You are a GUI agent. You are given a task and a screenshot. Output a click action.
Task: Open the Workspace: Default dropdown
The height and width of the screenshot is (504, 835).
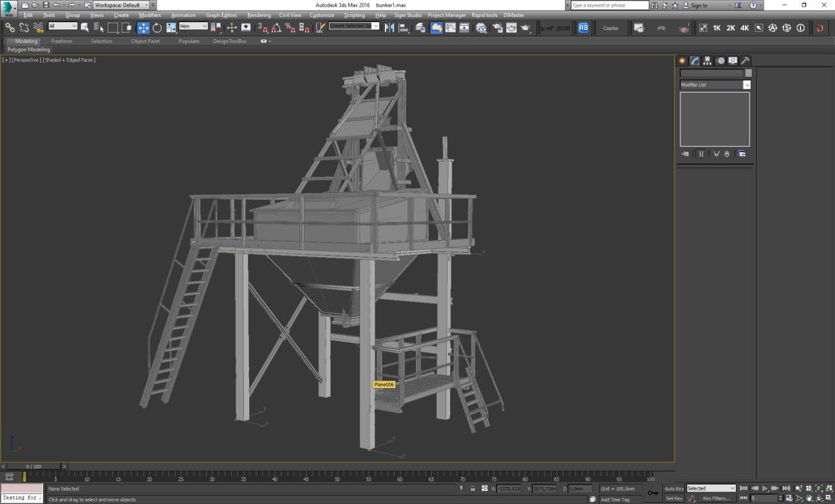[121, 5]
